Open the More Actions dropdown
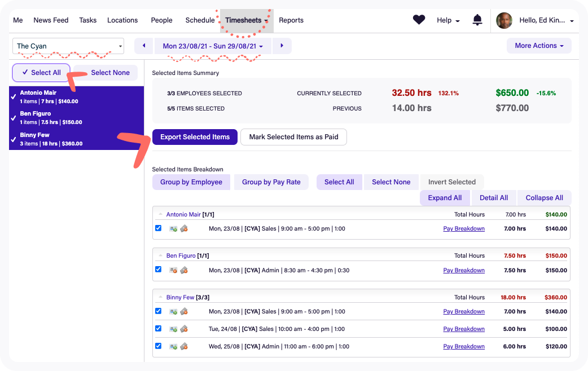Screen dimensions: 588x371 (x=538, y=46)
